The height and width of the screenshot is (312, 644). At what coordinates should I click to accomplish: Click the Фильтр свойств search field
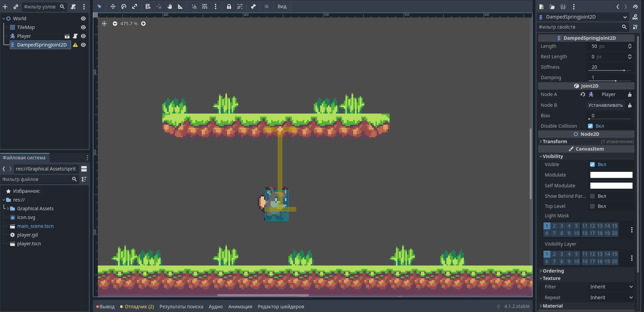(579, 27)
